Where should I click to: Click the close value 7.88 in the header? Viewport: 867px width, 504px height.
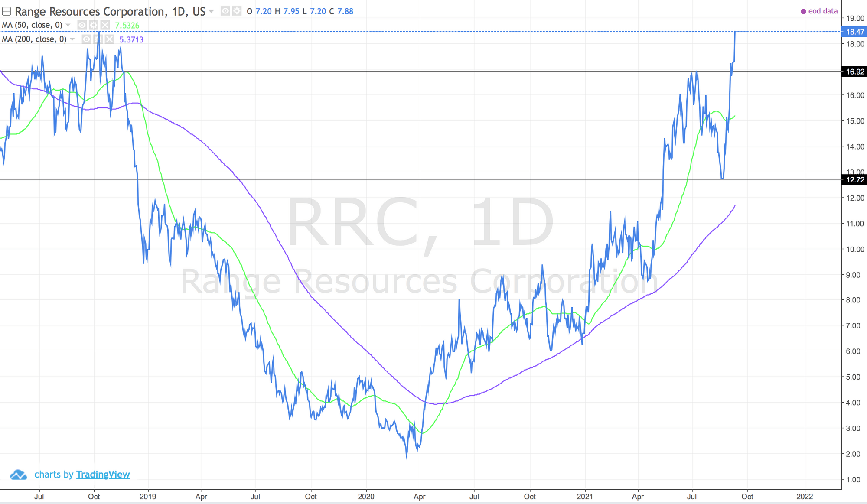pyautogui.click(x=345, y=11)
